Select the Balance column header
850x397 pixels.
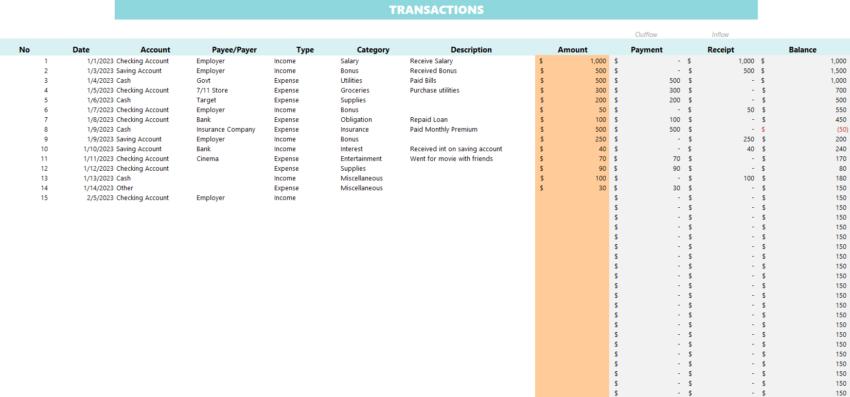point(802,50)
